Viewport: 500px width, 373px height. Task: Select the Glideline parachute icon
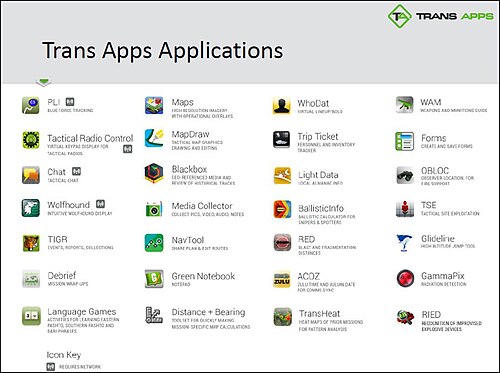point(405,243)
